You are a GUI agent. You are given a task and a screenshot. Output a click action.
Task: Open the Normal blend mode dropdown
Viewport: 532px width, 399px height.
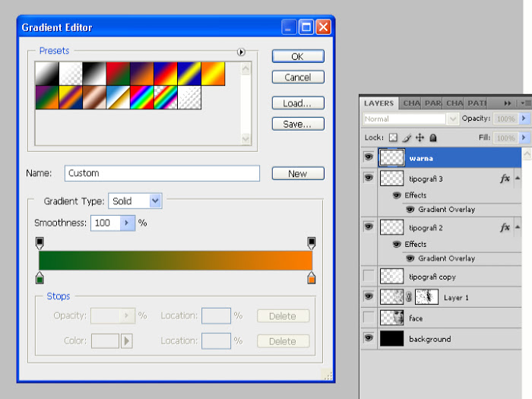coord(453,119)
